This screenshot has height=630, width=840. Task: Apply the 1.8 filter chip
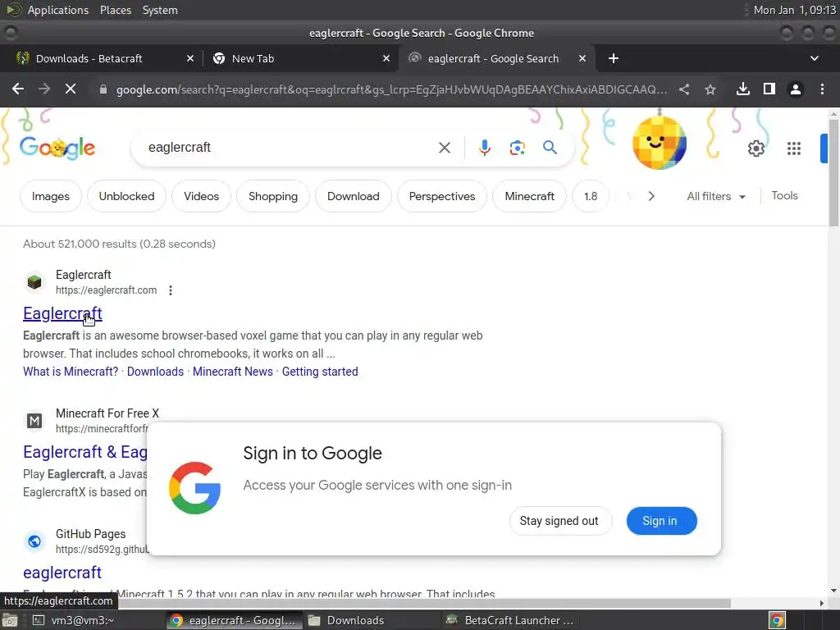[x=591, y=196]
